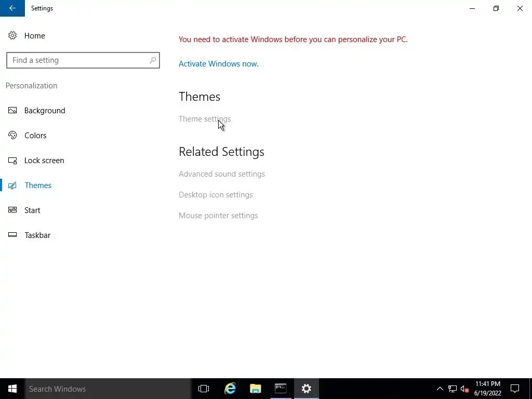The width and height of the screenshot is (532, 399).
Task: Open Desktop icon settings link
Action: point(216,195)
